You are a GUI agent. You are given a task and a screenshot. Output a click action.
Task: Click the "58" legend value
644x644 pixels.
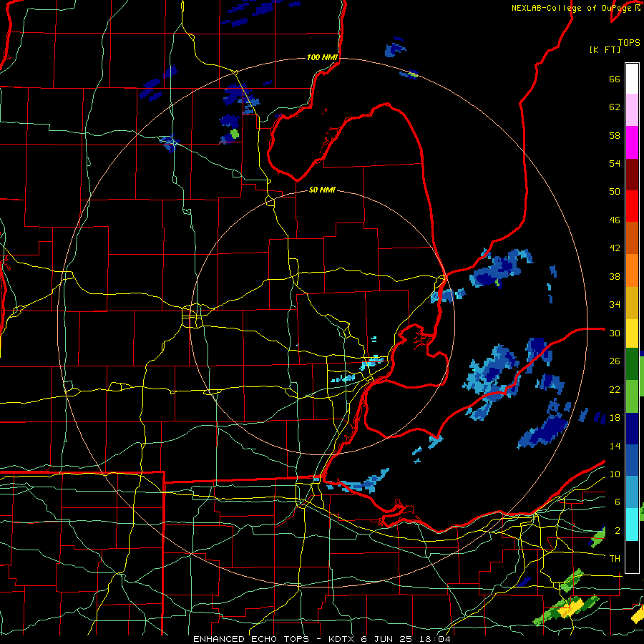(615, 135)
